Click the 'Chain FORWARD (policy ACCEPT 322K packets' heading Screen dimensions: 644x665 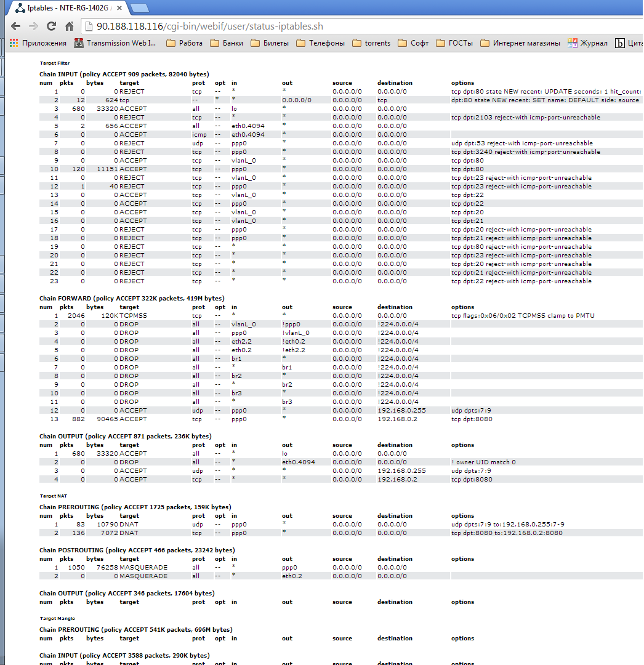(132, 298)
